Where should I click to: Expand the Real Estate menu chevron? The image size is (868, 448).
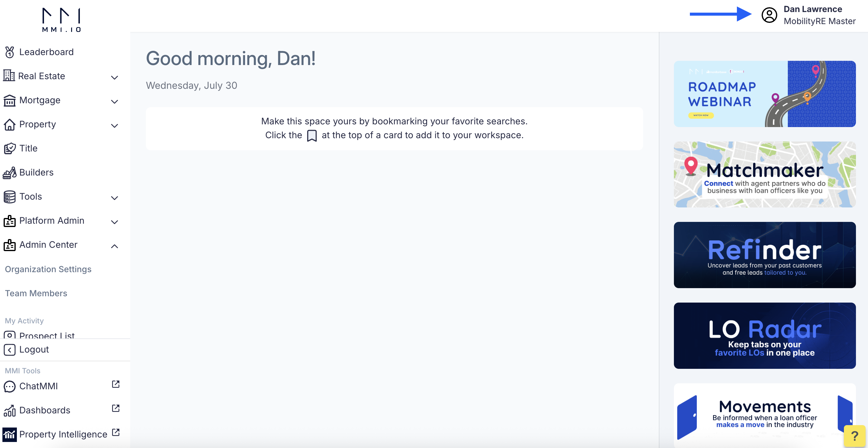[115, 77]
